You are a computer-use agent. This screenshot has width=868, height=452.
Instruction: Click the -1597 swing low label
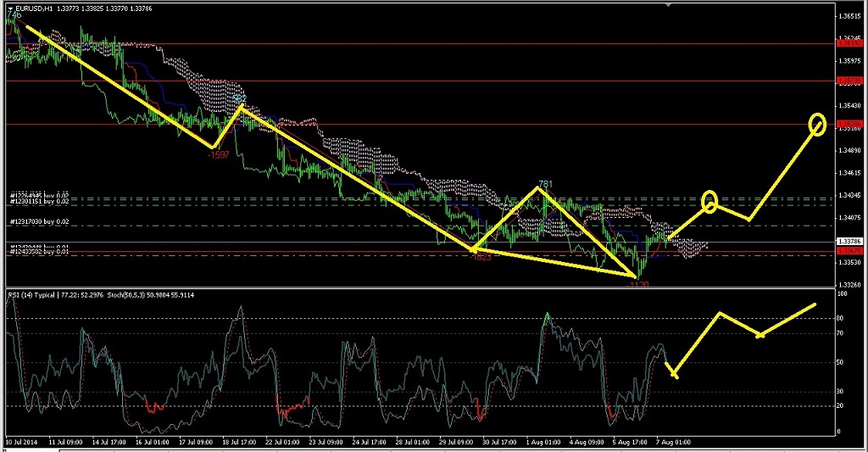click(219, 155)
